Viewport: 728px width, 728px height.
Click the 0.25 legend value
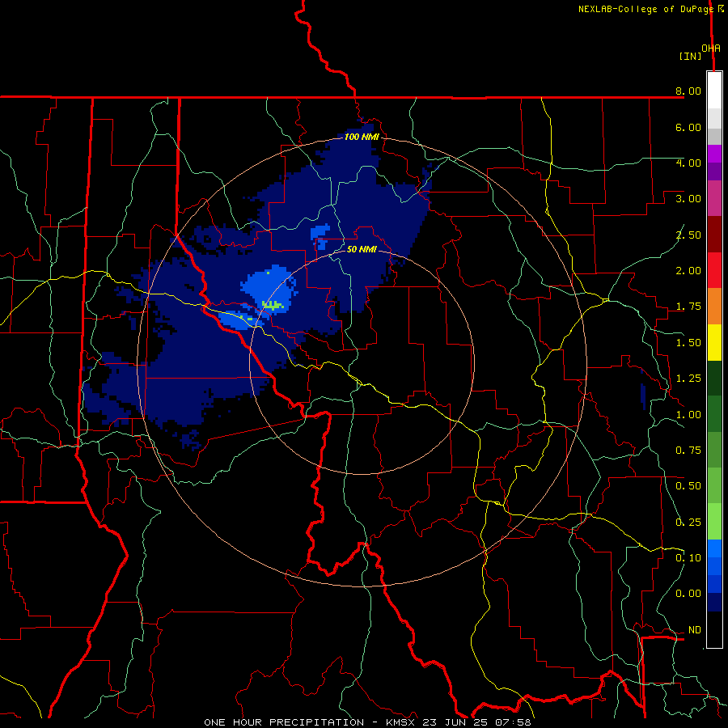[x=688, y=523]
